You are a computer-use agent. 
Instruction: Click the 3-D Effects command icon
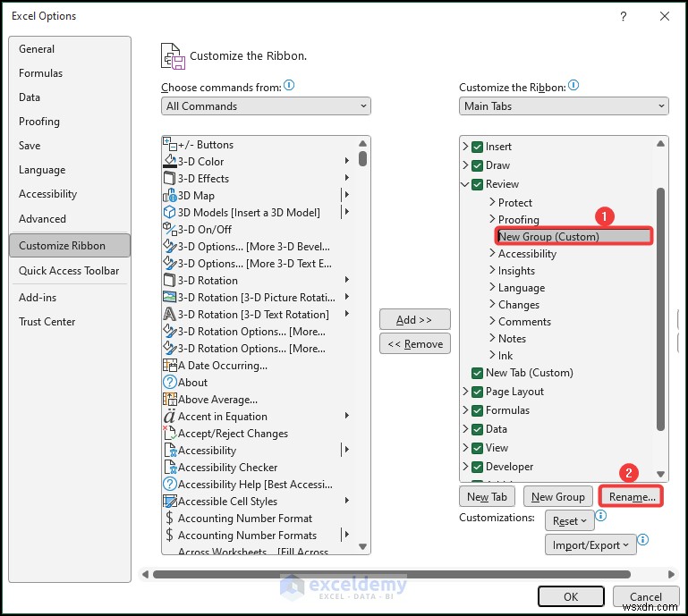click(x=170, y=179)
